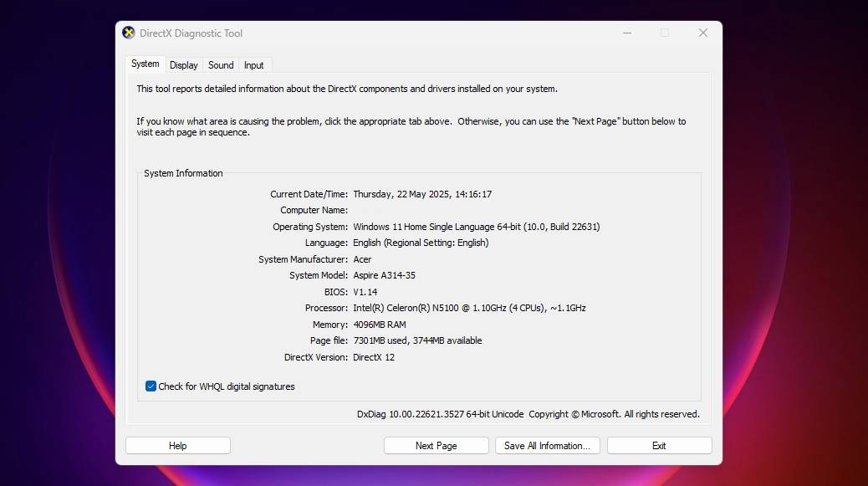
Task: Open the Input tab
Action: pos(254,65)
